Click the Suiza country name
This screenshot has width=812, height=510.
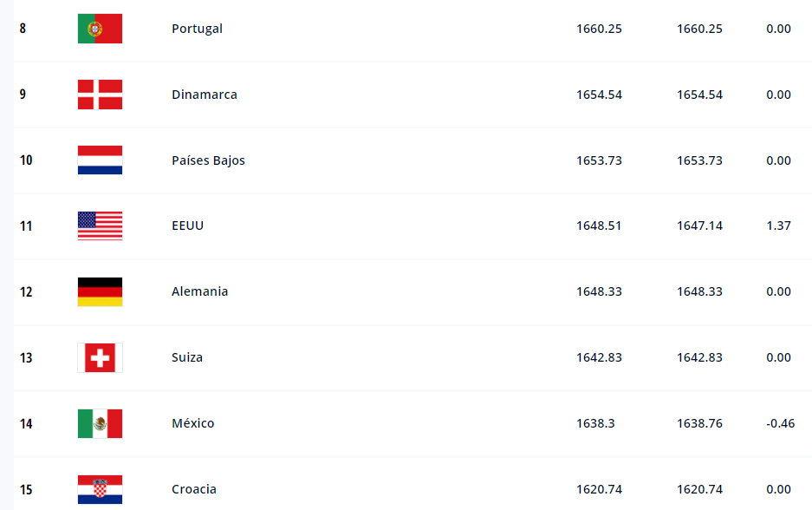pyautogui.click(x=187, y=357)
